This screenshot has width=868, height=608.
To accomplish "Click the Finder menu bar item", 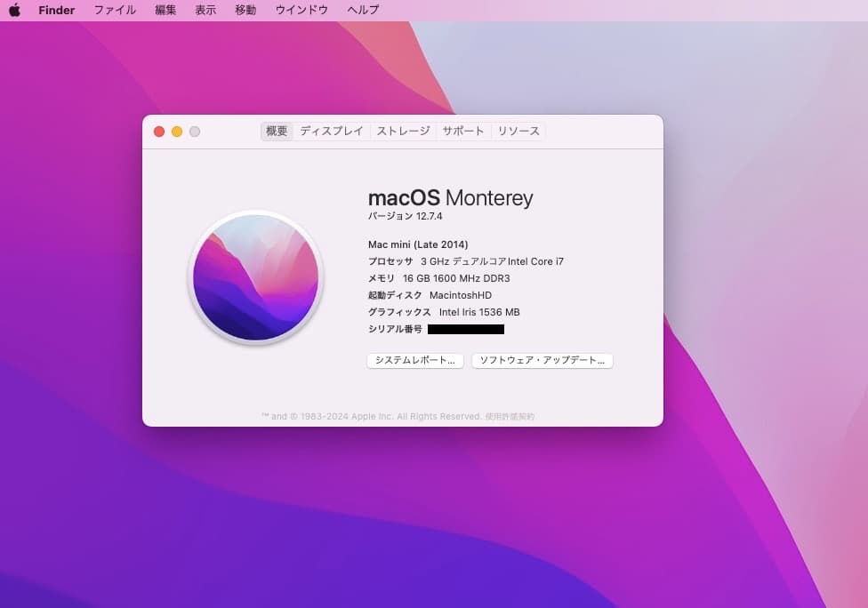I will [56, 10].
